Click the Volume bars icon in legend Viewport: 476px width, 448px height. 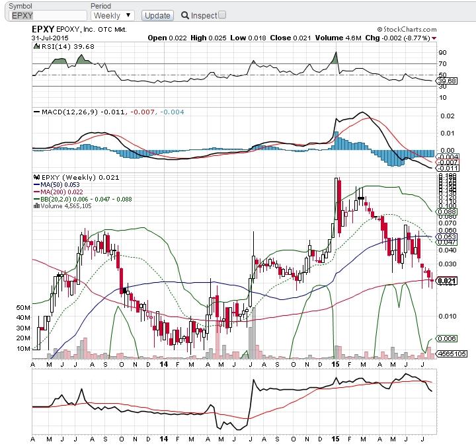click(x=36, y=205)
